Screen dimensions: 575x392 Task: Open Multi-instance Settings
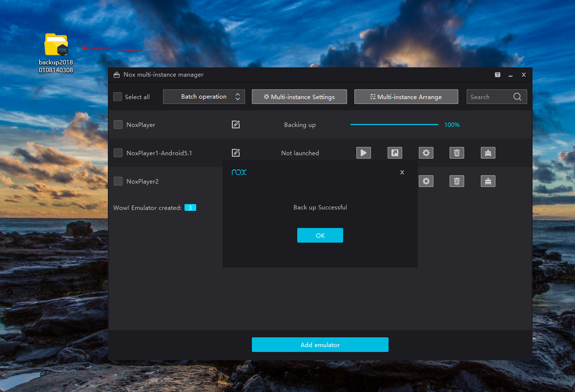(299, 97)
